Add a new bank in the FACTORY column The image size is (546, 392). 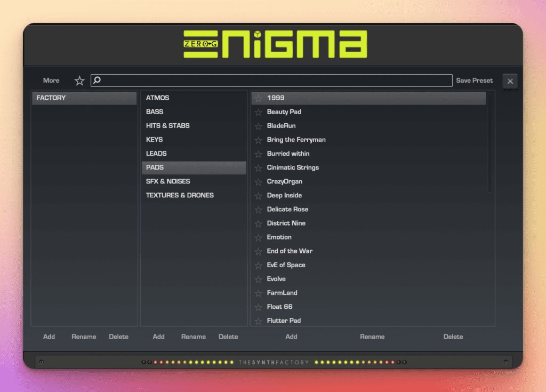click(x=49, y=337)
